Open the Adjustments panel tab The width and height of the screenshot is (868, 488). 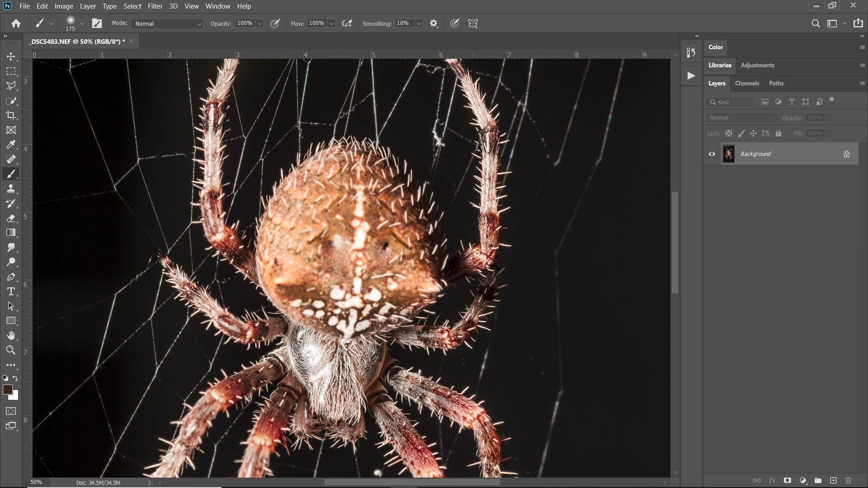(x=757, y=65)
